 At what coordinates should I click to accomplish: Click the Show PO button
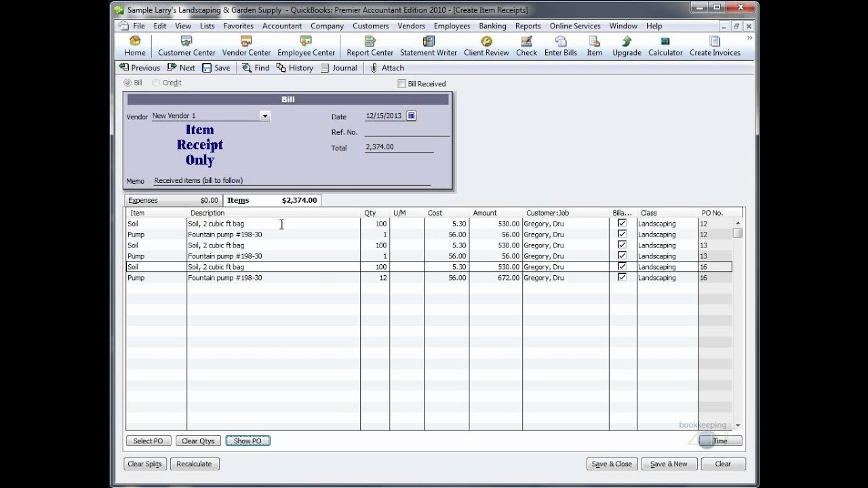pyautogui.click(x=248, y=441)
